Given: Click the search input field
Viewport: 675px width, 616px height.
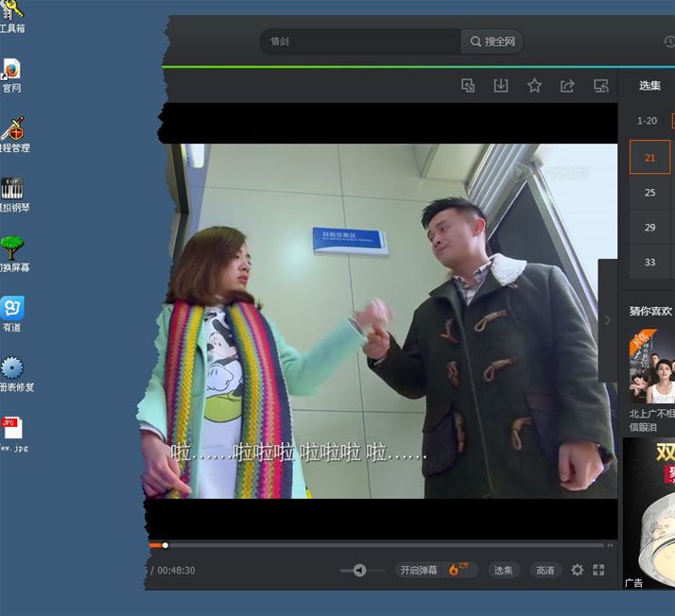Looking at the screenshot, I should (x=359, y=42).
